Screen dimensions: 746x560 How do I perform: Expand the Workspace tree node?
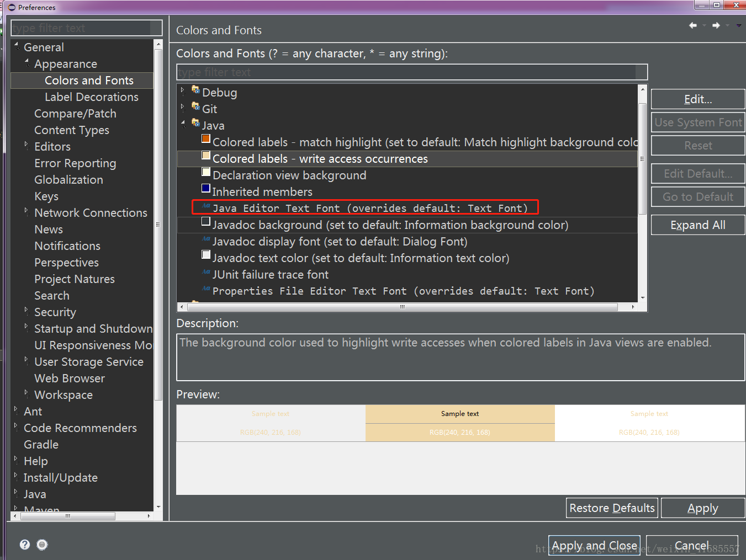pyautogui.click(x=26, y=393)
